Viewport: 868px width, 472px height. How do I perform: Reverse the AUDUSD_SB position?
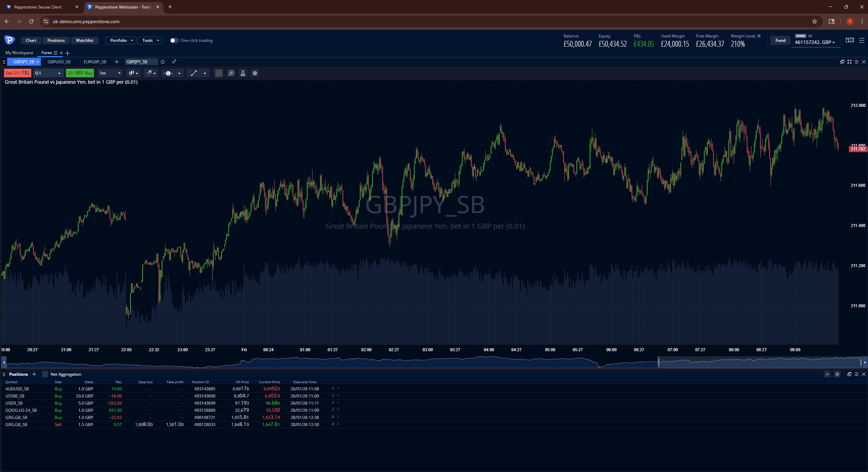[x=333, y=388]
